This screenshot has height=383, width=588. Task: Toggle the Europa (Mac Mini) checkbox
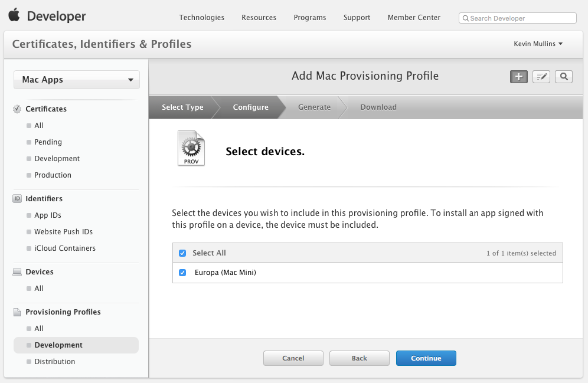point(182,273)
